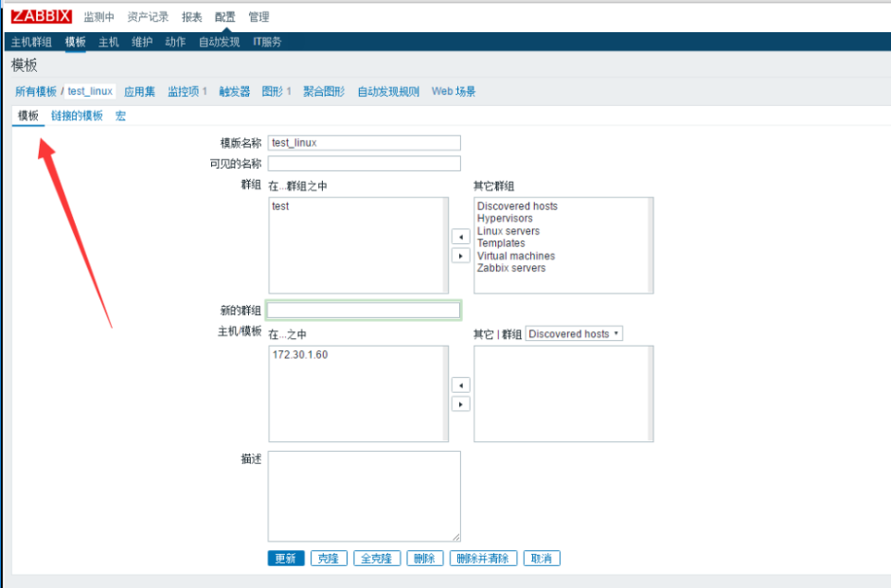The height and width of the screenshot is (588, 891).
Task: Open the test_linux breadcrumb link
Action: (90, 92)
